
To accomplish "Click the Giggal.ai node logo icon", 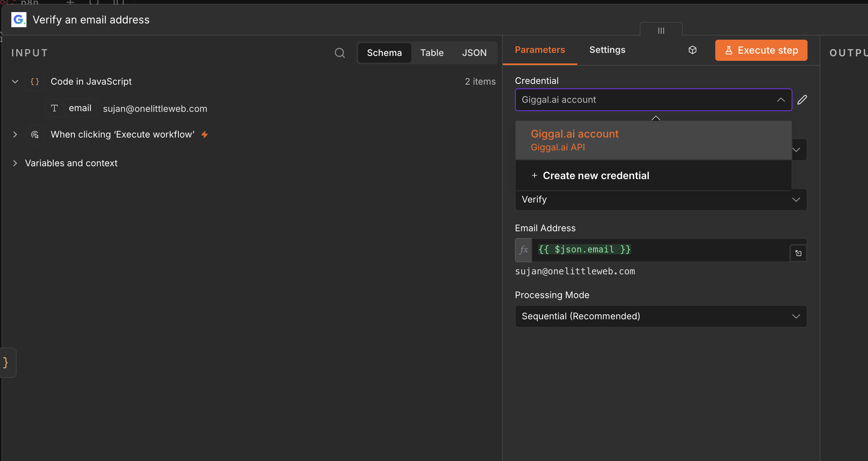I will 19,20.
